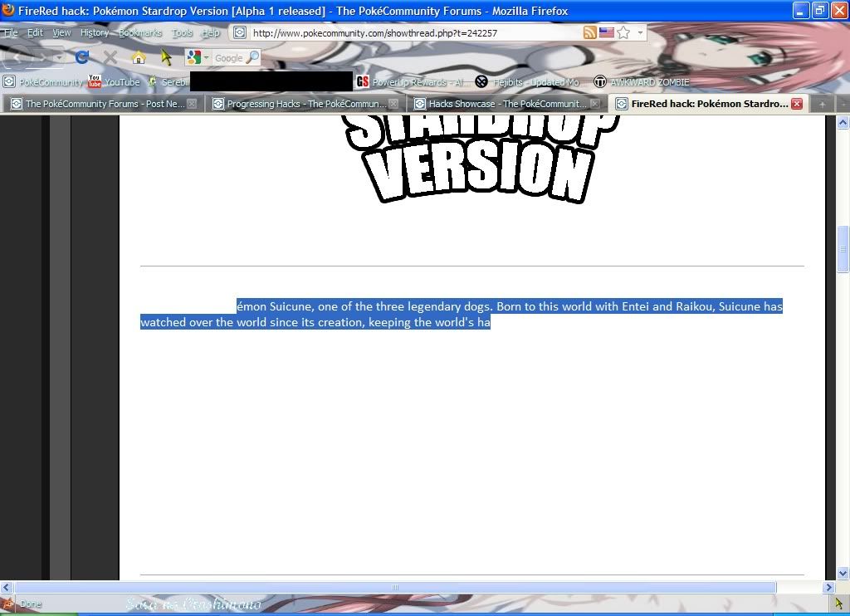Viewport: 850px width, 616px height.
Task: Click the horizontal scrollbar right arrow
Action: [829, 587]
